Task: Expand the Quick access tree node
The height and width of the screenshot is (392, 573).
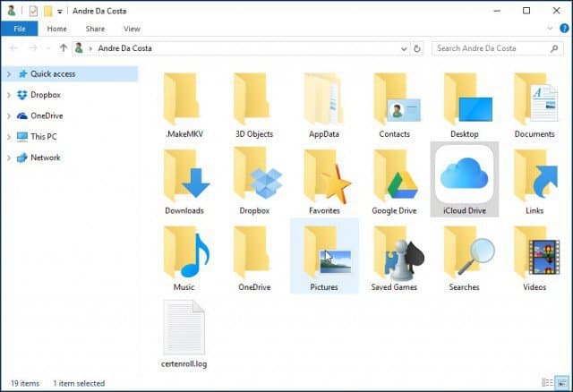Action: pyautogui.click(x=9, y=74)
